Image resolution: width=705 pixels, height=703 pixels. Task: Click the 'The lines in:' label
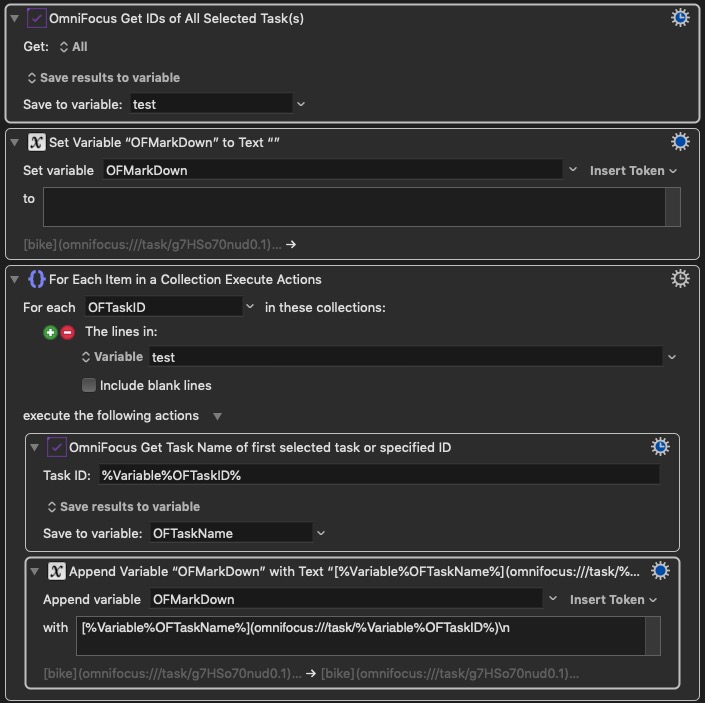(x=121, y=332)
